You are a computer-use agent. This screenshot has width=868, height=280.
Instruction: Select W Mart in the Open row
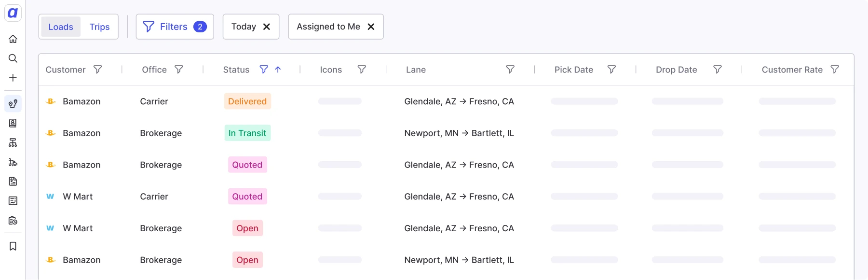coord(78,228)
